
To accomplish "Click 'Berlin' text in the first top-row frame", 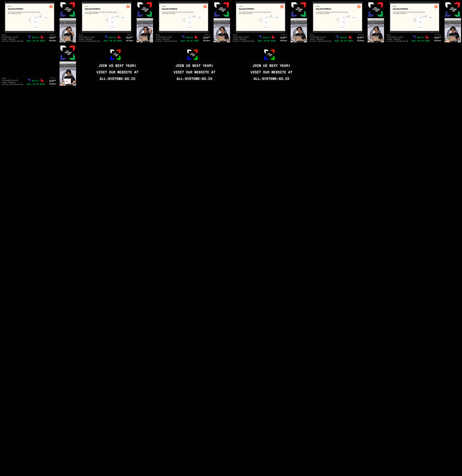I will tap(36, 38).
